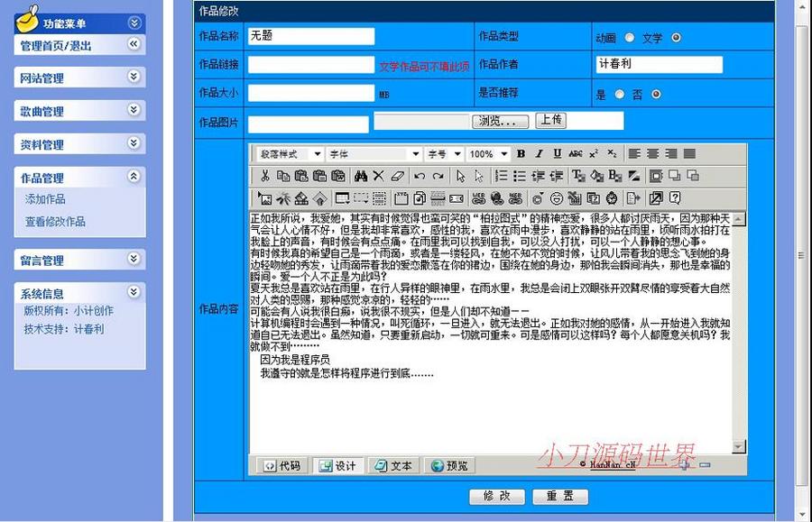Open the 字体 font family dropdown
This screenshot has width=812, height=522.
tap(416, 154)
